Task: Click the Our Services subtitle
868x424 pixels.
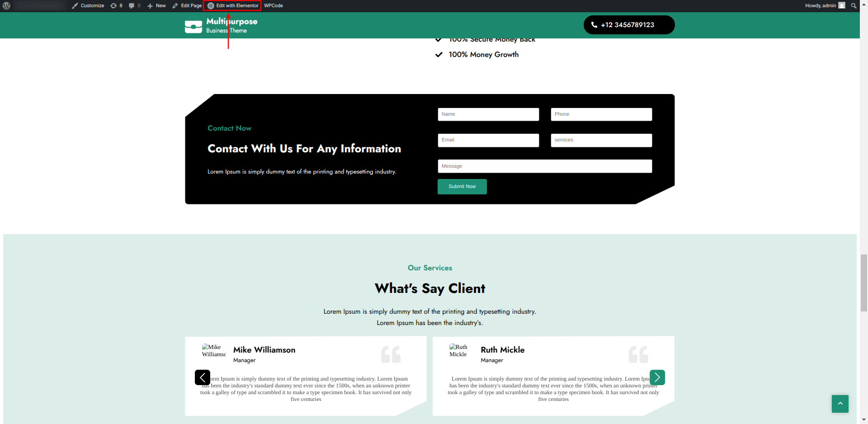Action: click(x=430, y=268)
